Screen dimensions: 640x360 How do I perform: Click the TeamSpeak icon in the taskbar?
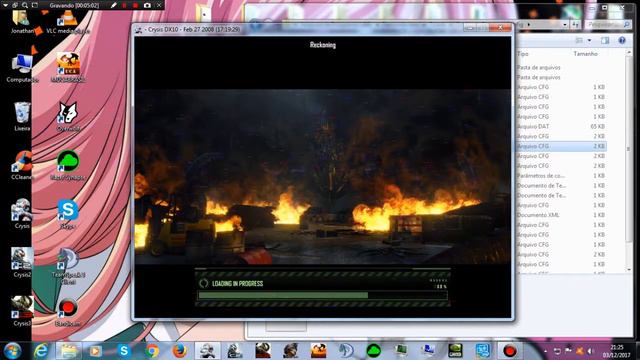pos(346,351)
